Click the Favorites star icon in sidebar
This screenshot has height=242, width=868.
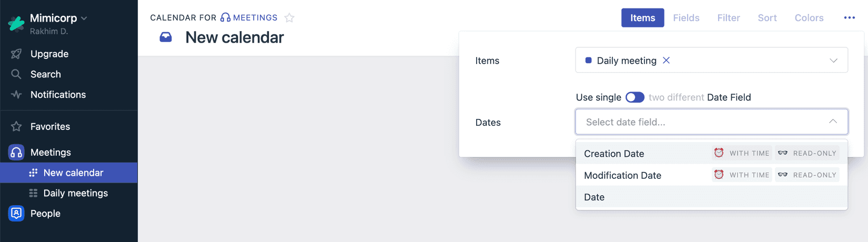pyautogui.click(x=16, y=126)
